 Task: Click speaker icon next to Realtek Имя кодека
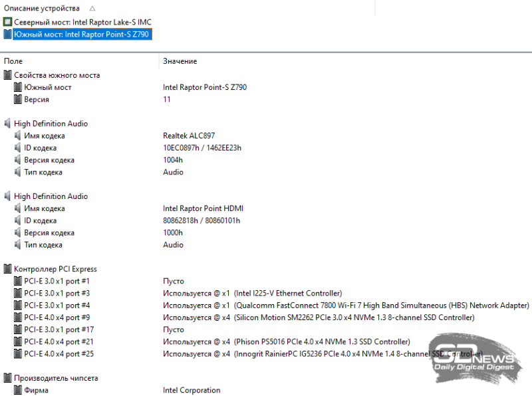[x=18, y=136]
